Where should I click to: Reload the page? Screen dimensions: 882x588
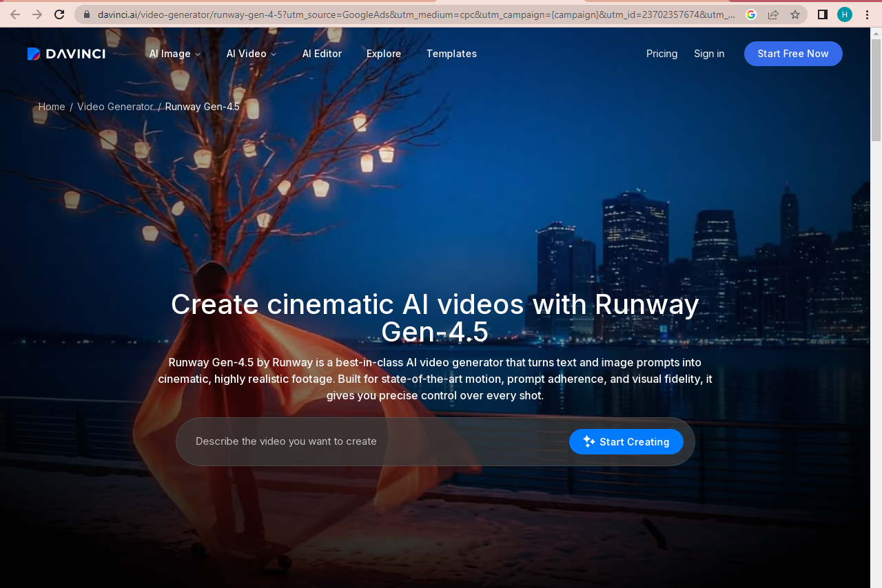[59, 14]
